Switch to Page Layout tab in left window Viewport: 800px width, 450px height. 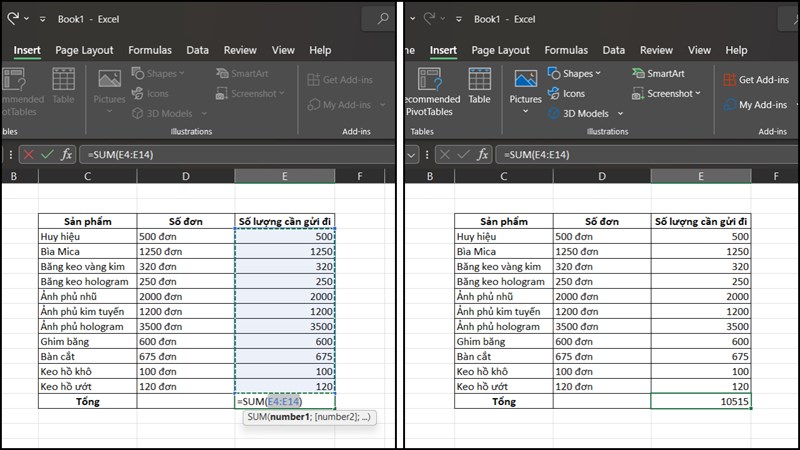click(84, 50)
